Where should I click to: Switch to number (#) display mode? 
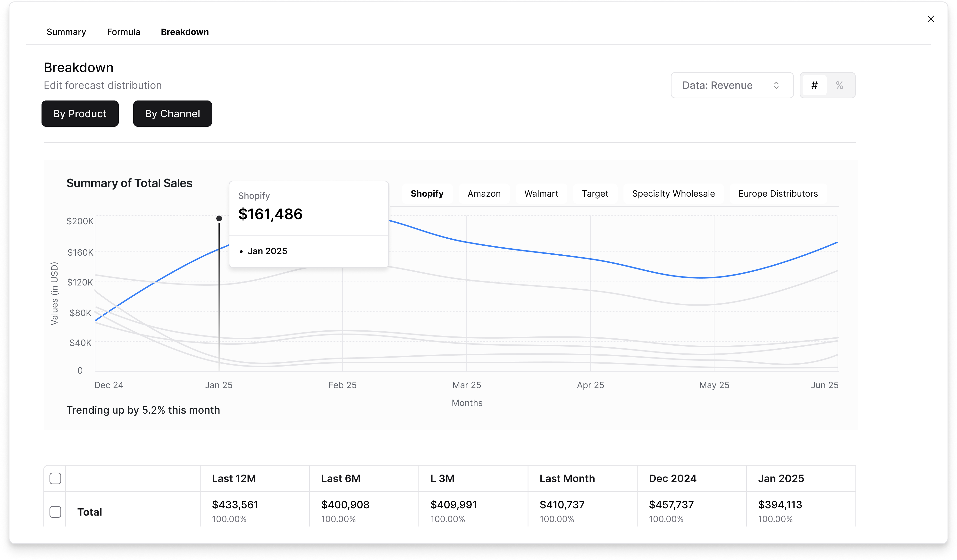pos(814,85)
